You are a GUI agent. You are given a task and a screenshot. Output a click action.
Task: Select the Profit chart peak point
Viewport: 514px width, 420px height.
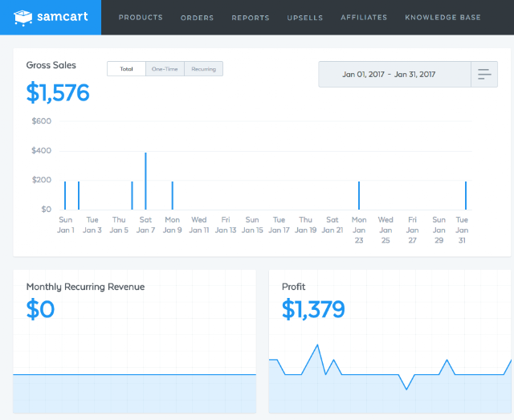(317, 345)
